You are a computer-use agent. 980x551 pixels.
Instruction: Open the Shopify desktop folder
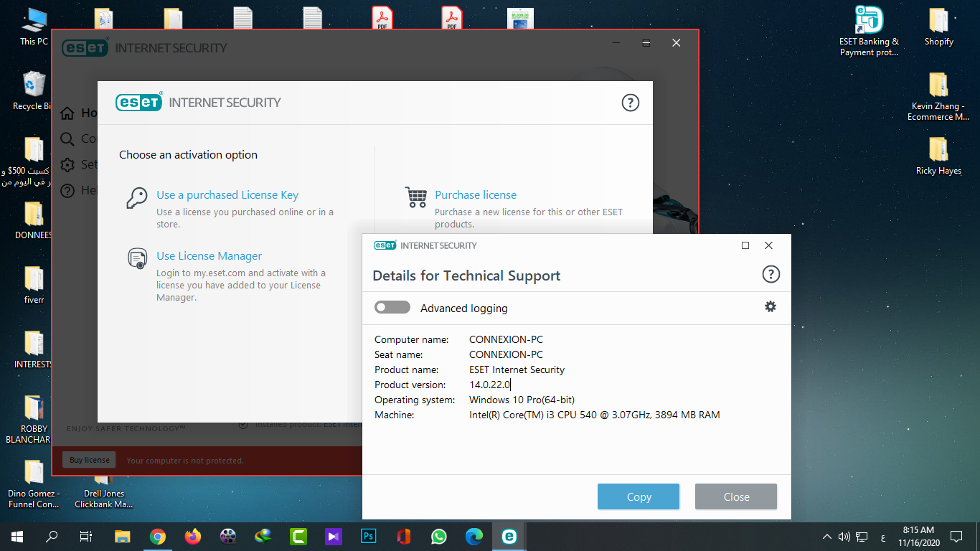[938, 27]
